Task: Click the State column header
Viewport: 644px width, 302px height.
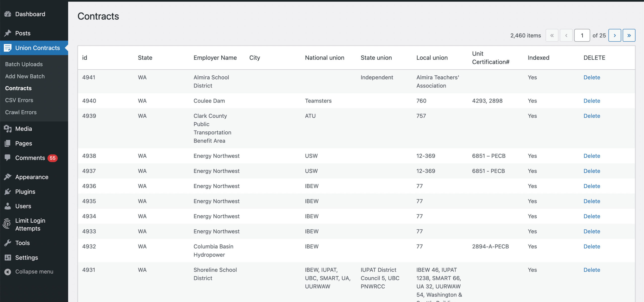Action: coord(145,58)
